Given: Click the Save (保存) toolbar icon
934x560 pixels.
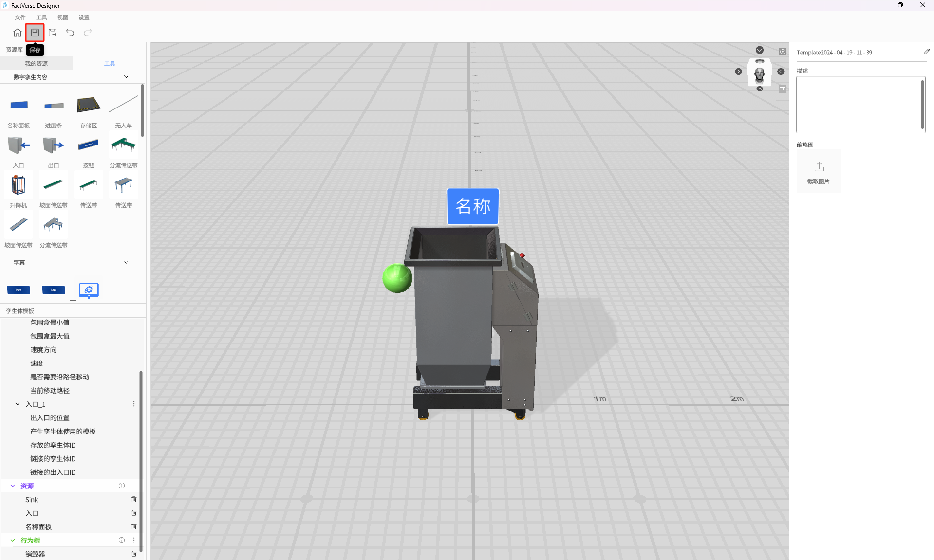Looking at the screenshot, I should coord(35,33).
